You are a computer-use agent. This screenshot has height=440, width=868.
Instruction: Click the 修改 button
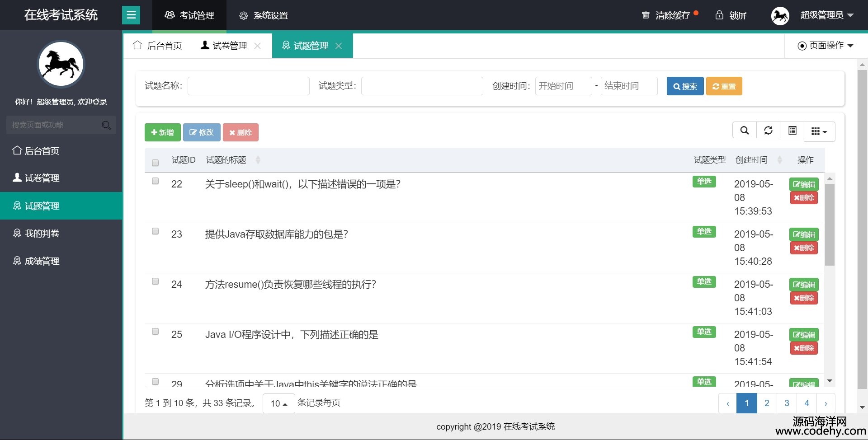point(202,132)
